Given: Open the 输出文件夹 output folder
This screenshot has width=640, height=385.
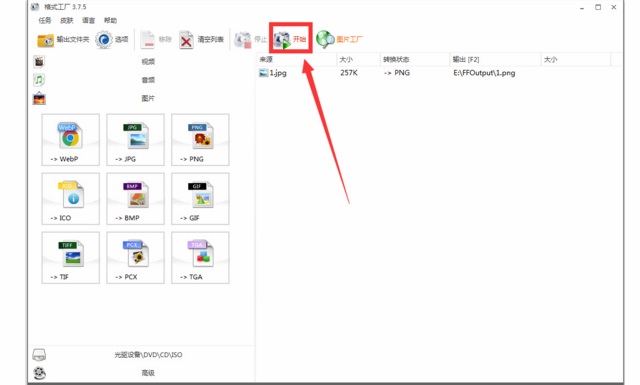Looking at the screenshot, I should 63,40.
